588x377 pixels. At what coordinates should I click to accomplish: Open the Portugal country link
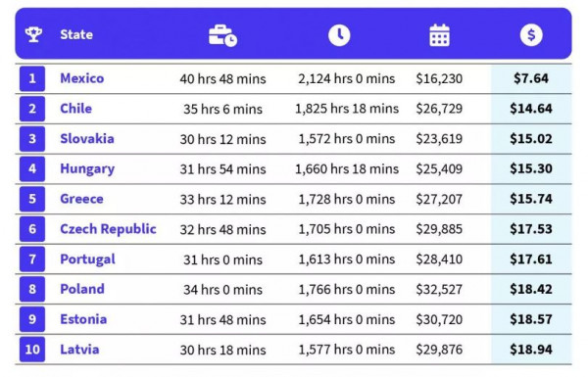88,259
